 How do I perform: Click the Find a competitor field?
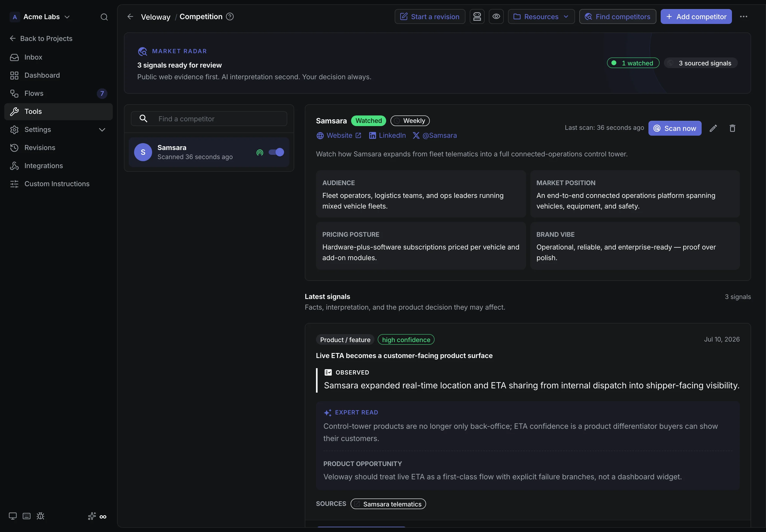[209, 119]
